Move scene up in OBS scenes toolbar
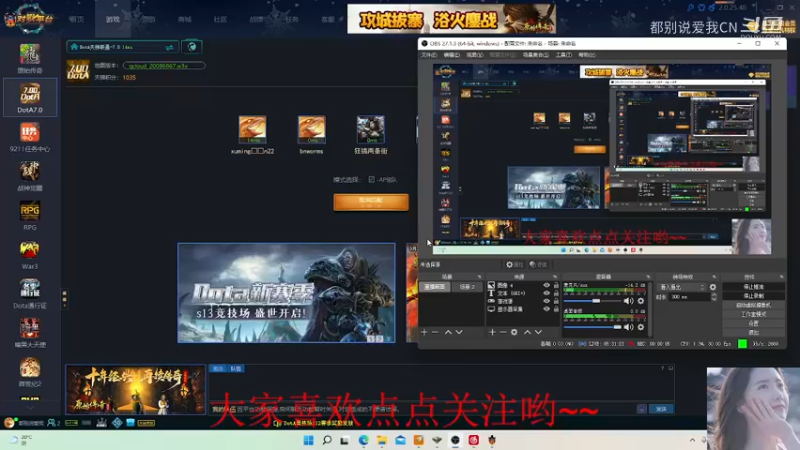800x450 pixels. 448,332
